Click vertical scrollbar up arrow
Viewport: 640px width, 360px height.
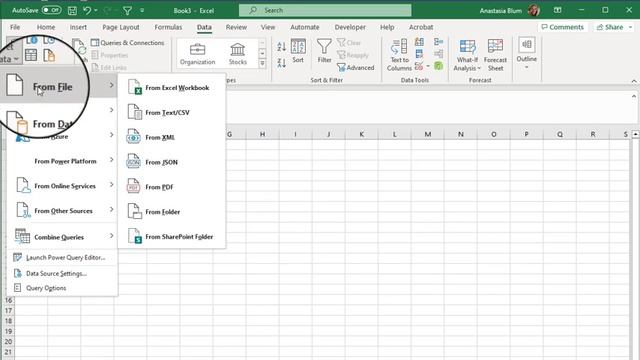pos(635,134)
